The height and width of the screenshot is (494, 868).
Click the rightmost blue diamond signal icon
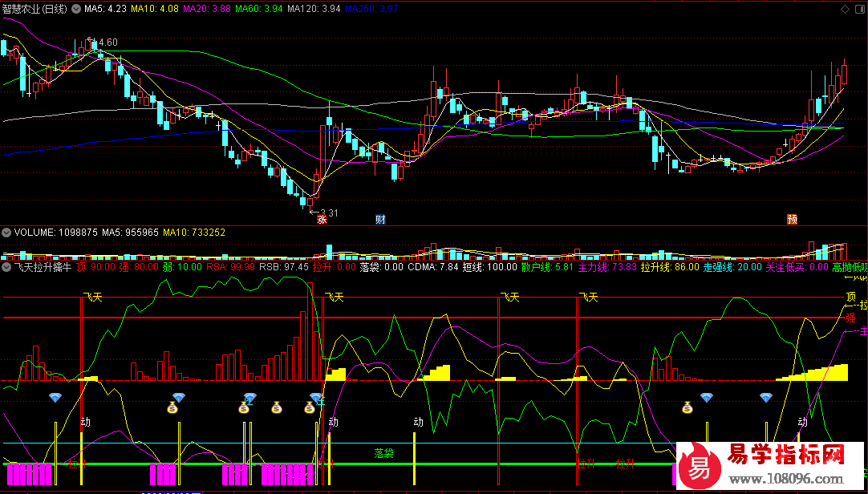(765, 397)
